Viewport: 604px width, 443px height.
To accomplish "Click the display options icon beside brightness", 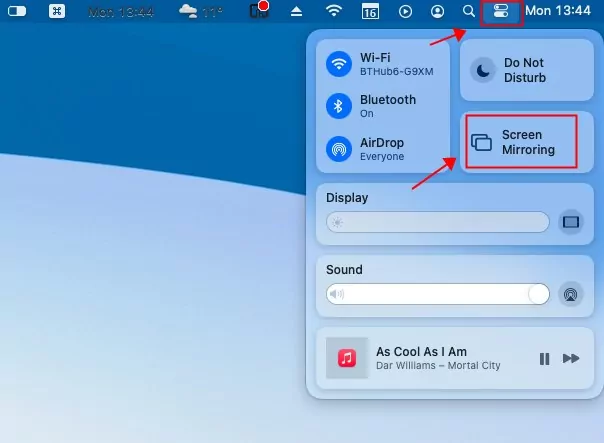I will (x=570, y=222).
